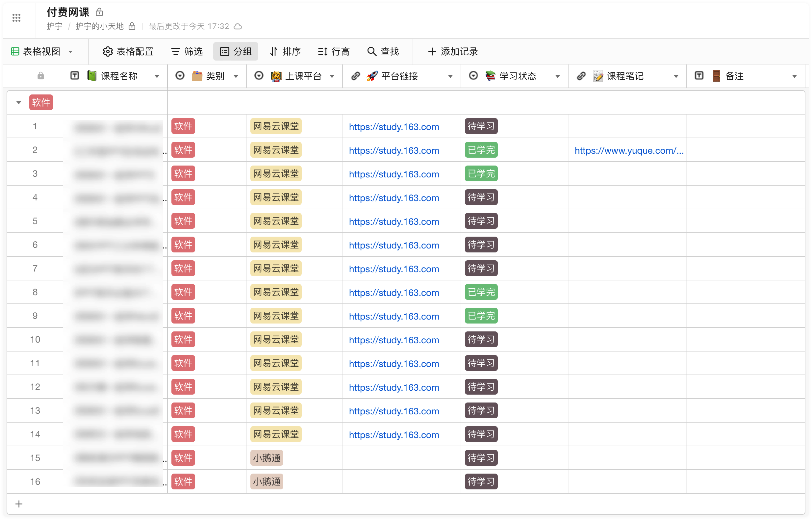The height and width of the screenshot is (520, 812).
Task: Click the select type icon of 学习状态 column
Action: pyautogui.click(x=473, y=76)
